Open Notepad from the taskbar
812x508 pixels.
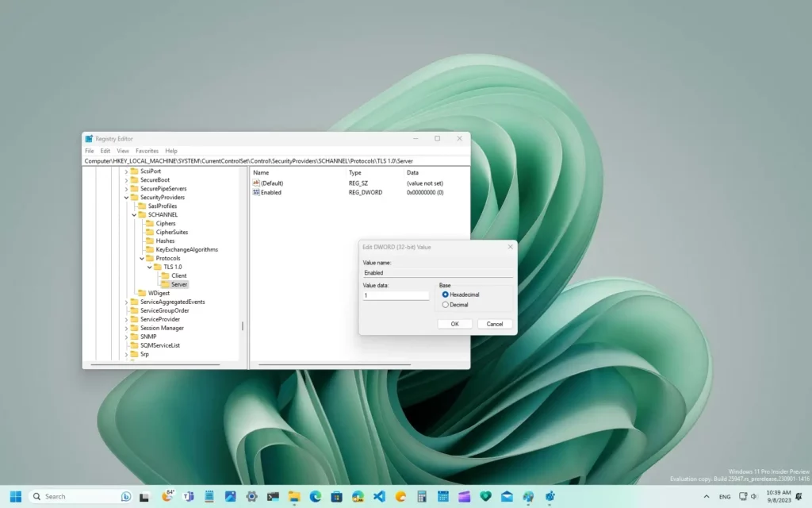tap(209, 497)
